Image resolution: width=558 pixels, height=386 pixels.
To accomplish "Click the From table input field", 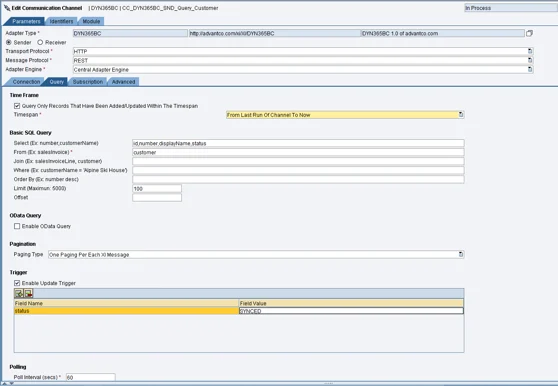I will (x=298, y=152).
